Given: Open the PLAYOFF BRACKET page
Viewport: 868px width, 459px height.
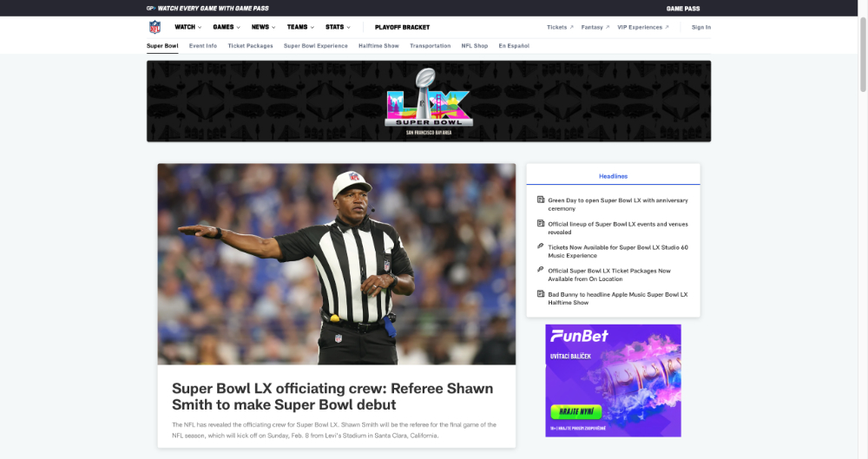Looking at the screenshot, I should pos(402,27).
